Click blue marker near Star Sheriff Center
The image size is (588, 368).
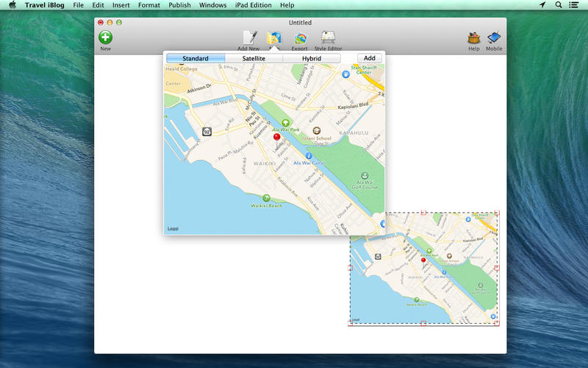click(345, 74)
